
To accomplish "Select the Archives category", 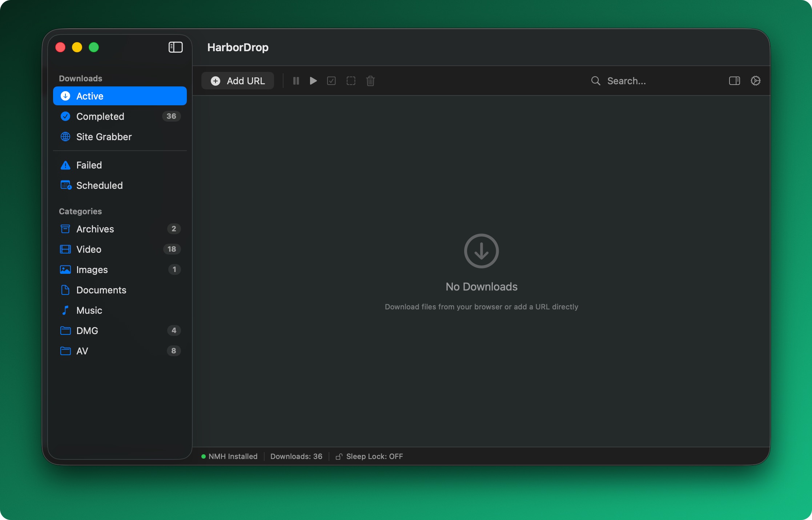I will click(120, 229).
